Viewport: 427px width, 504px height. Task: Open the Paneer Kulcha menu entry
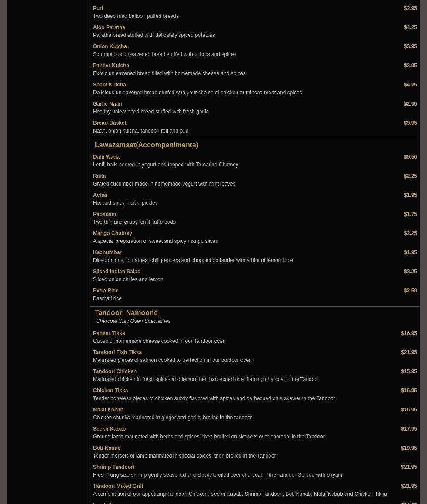(111, 66)
